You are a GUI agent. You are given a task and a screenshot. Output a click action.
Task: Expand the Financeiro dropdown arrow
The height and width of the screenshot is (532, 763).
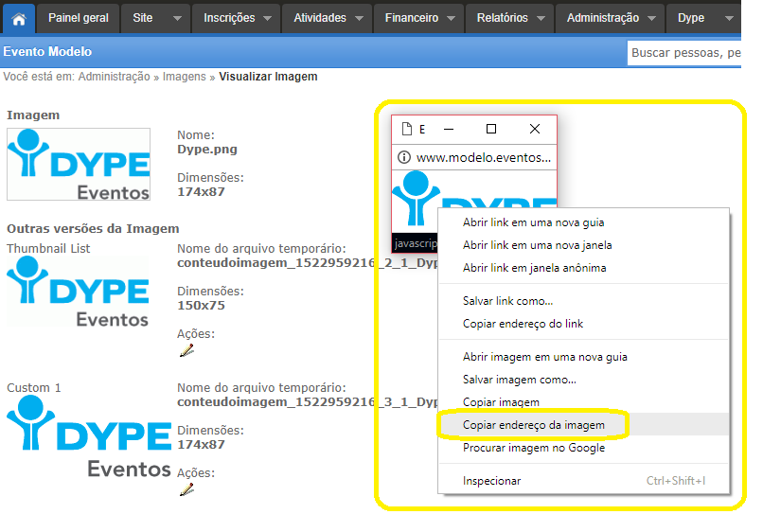(452, 19)
